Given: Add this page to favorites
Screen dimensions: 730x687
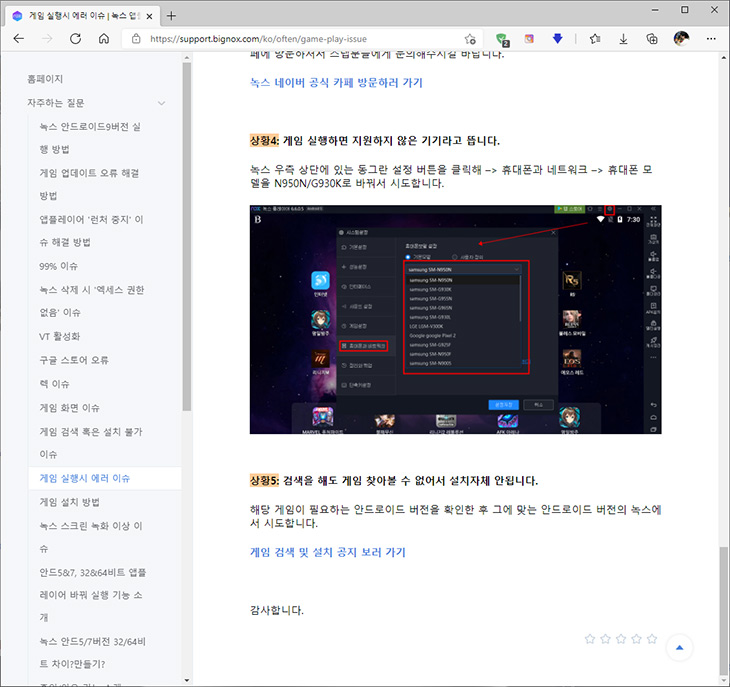Looking at the screenshot, I should [x=470, y=39].
